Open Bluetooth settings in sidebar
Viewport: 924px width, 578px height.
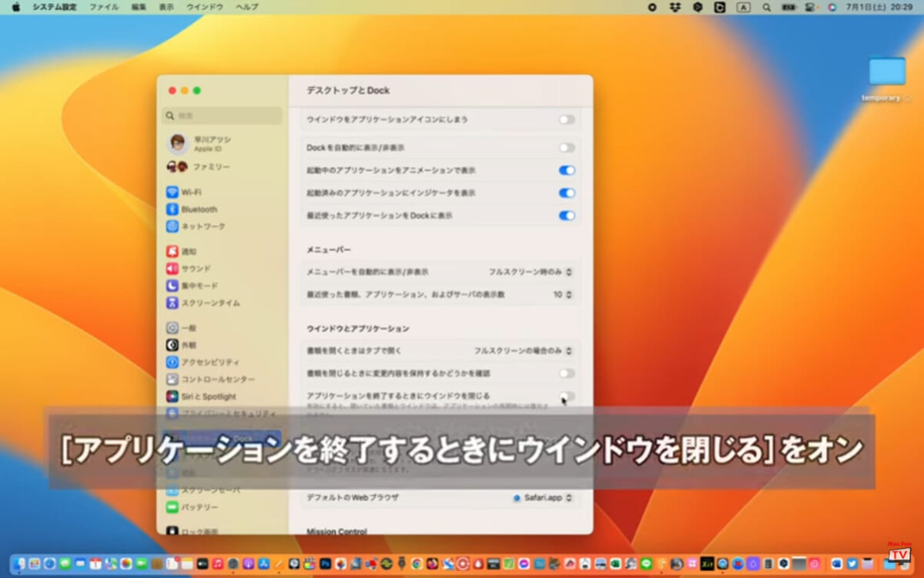click(192, 209)
